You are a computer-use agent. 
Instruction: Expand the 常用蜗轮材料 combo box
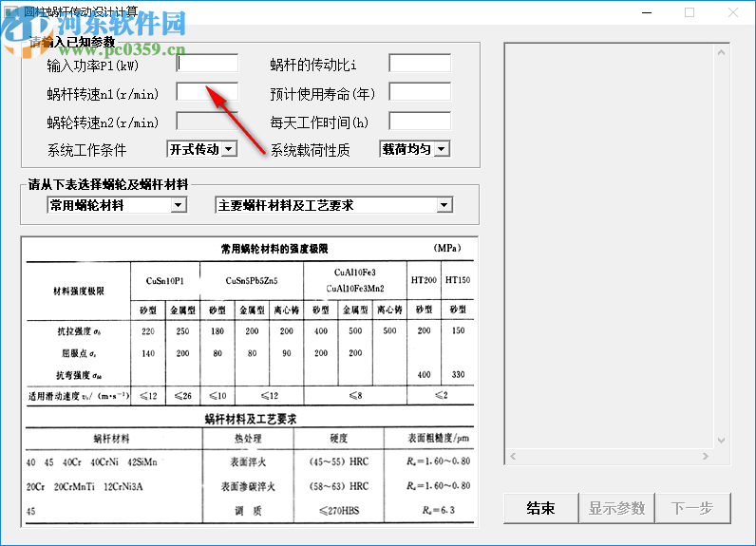pos(117,205)
